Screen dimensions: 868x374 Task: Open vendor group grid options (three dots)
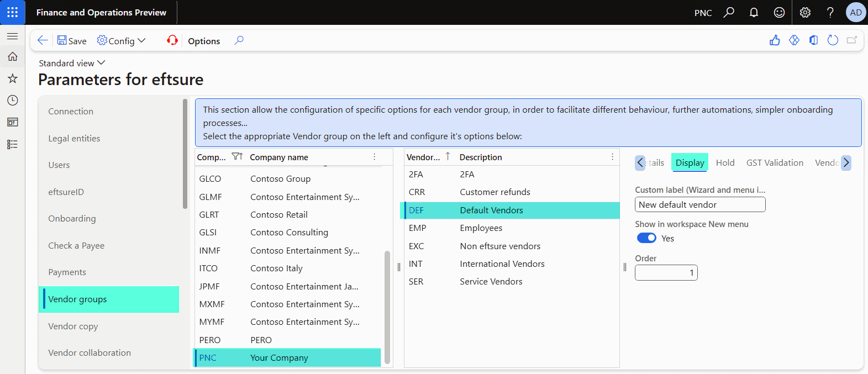613,157
